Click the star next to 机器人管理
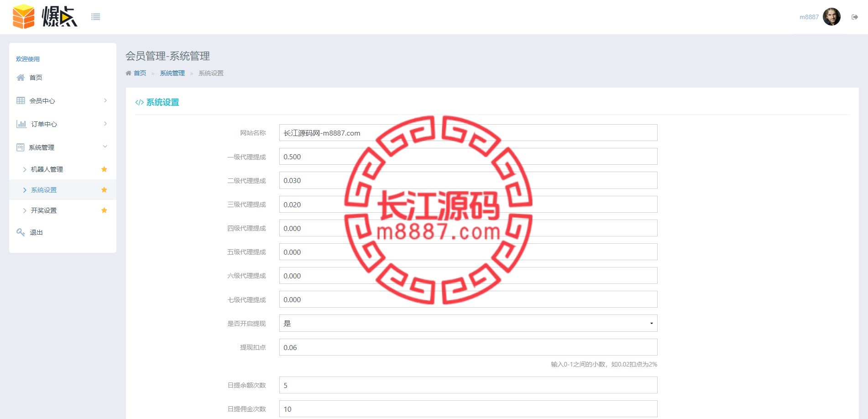 click(104, 169)
